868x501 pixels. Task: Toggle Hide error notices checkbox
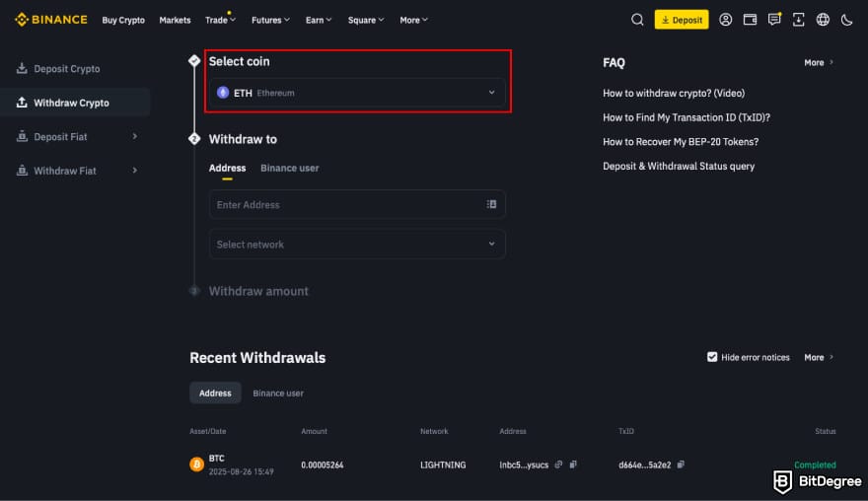click(x=712, y=357)
